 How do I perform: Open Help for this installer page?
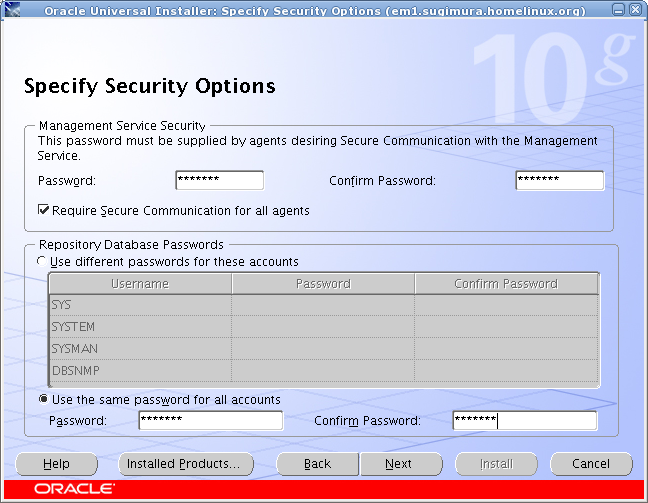click(57, 464)
